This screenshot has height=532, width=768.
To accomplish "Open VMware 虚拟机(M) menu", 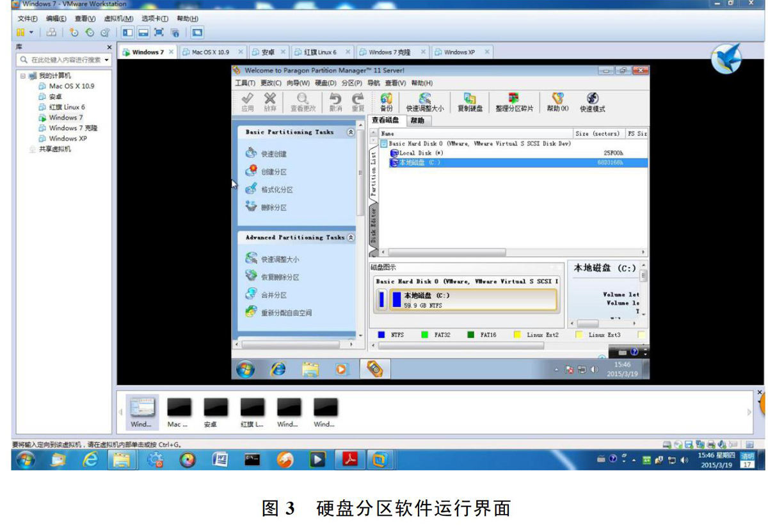I will (x=118, y=19).
